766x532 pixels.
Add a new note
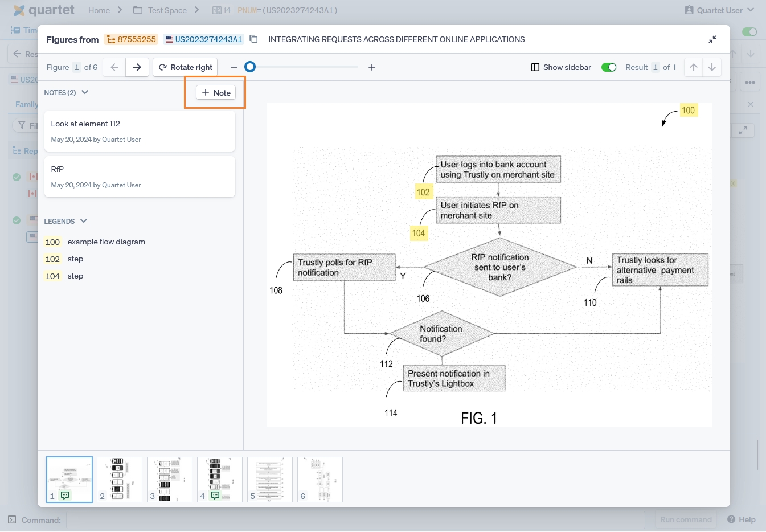coord(216,93)
